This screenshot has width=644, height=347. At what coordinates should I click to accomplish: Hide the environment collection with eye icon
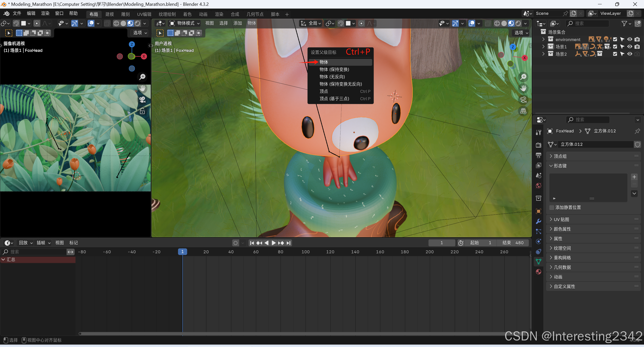pos(630,39)
